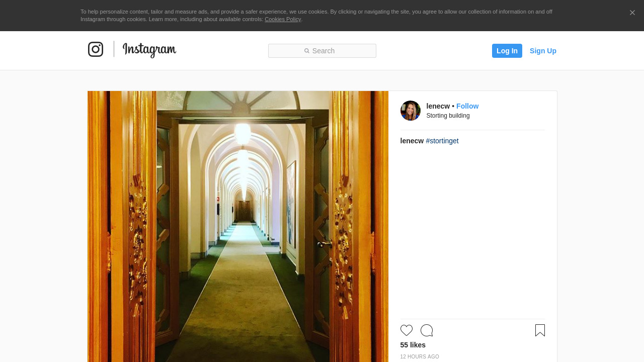
Task: Open lenecw's profile picture avatar
Action: tap(410, 111)
